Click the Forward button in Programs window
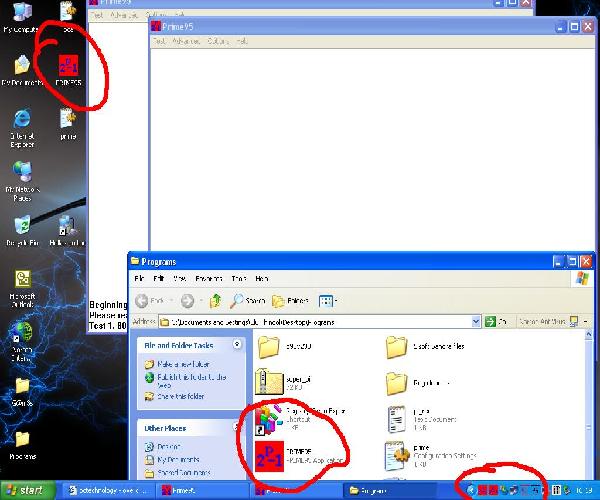Screen dimensions: 600x500 (187, 301)
